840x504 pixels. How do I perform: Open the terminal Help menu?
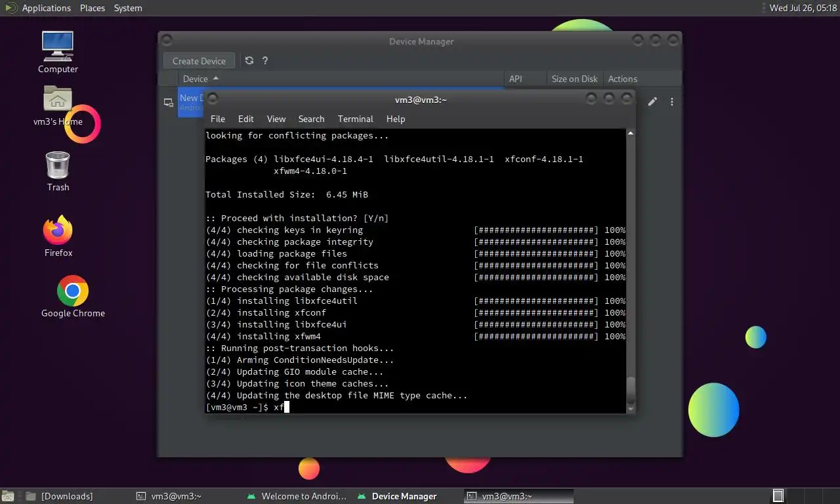coord(396,119)
